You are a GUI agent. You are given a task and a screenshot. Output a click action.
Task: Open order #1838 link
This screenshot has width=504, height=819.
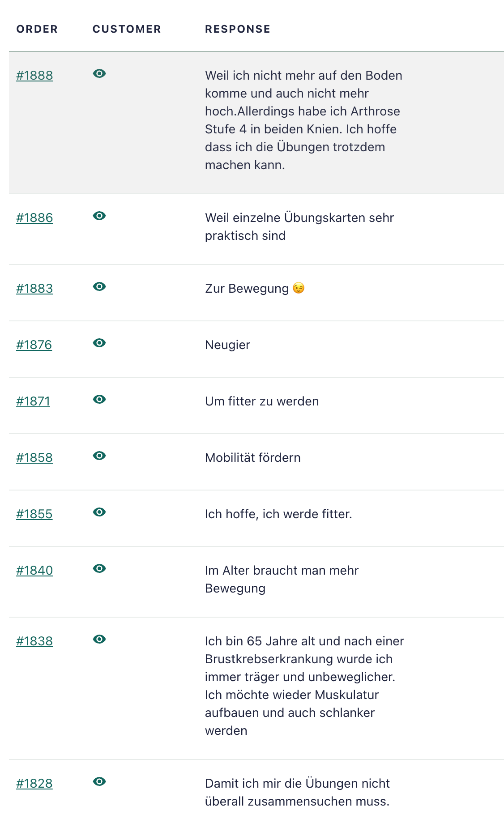coord(34,641)
